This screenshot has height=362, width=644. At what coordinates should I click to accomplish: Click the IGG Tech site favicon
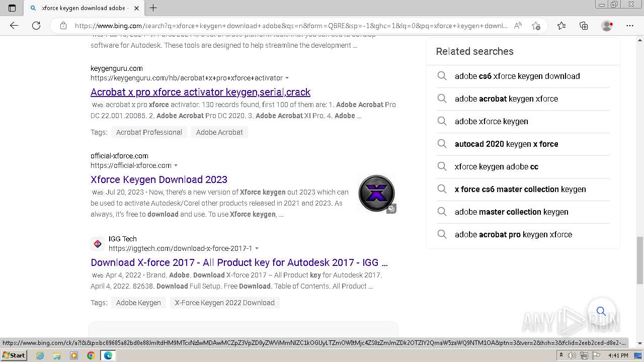pyautogui.click(x=98, y=244)
